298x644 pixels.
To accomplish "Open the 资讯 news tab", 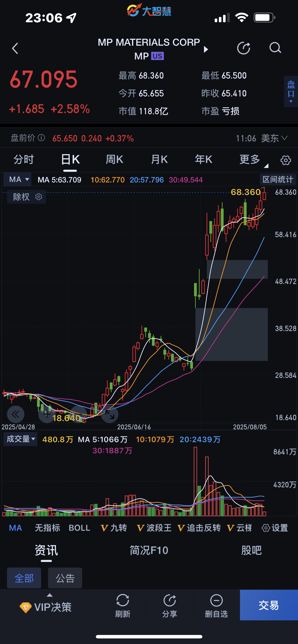I will (x=46, y=550).
